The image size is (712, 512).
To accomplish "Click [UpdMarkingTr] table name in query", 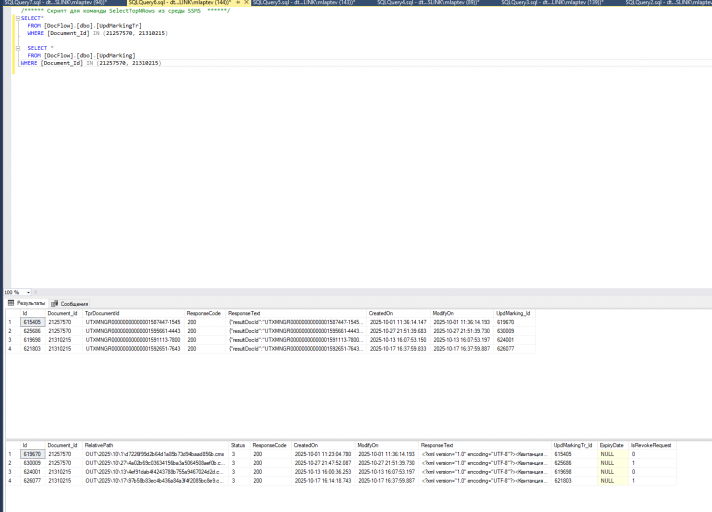I will point(119,25).
